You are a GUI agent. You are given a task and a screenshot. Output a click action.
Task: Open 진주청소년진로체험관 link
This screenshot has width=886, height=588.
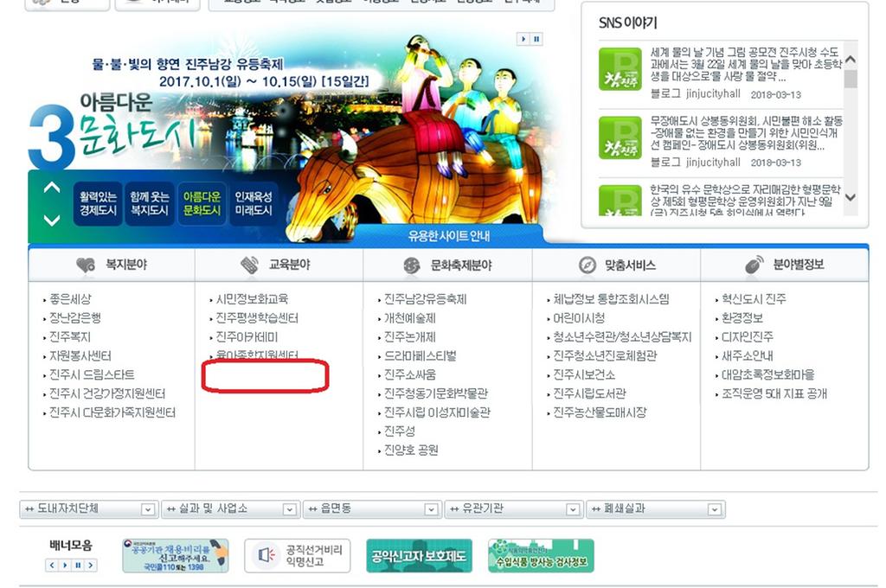[605, 356]
